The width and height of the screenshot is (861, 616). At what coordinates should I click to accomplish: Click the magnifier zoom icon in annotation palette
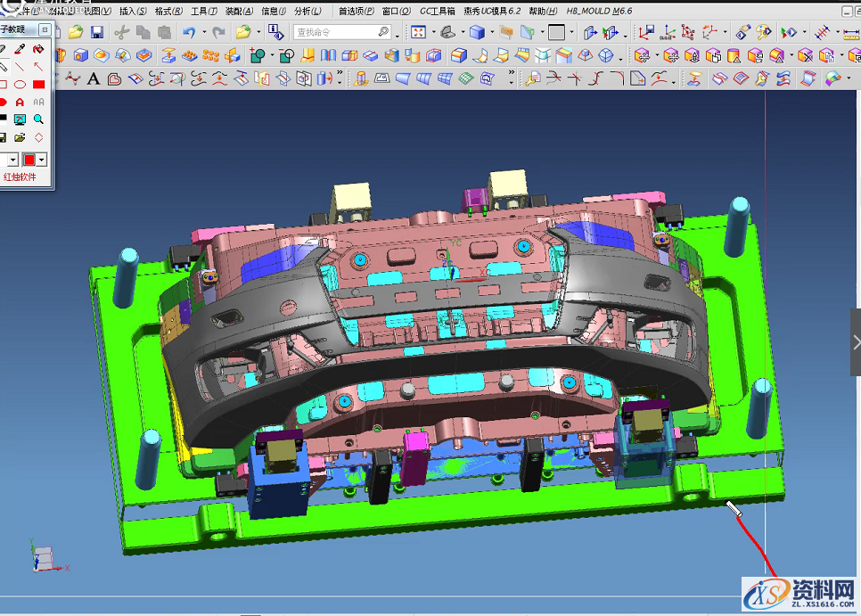tap(38, 119)
